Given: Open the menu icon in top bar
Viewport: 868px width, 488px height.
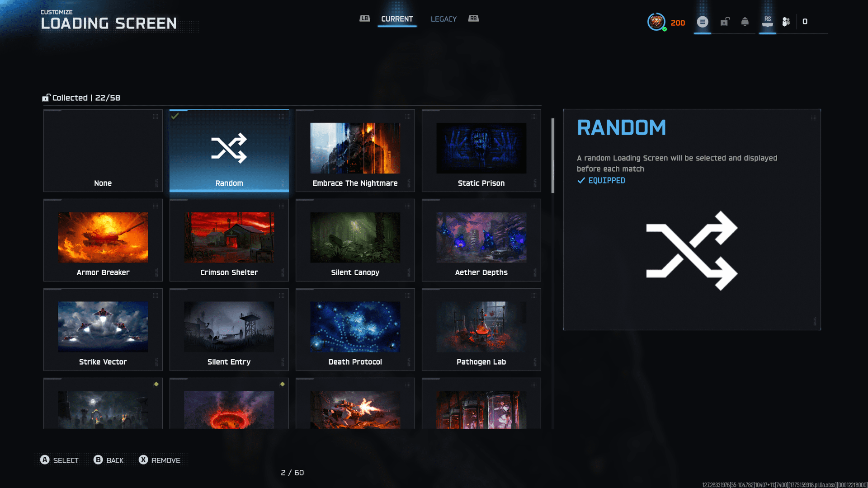Looking at the screenshot, I should tap(702, 22).
